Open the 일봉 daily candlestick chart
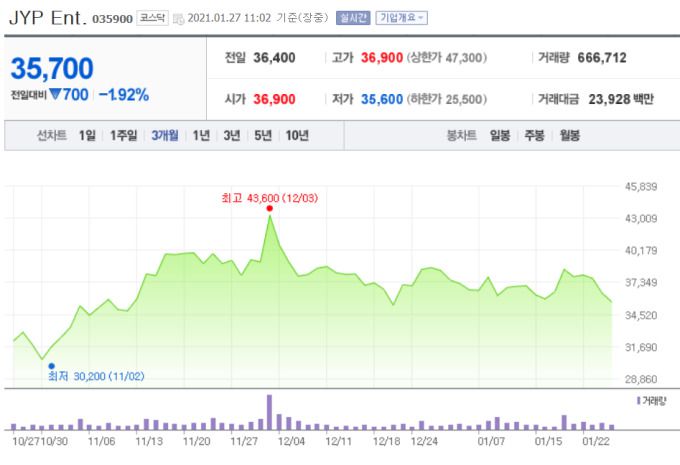 point(500,136)
